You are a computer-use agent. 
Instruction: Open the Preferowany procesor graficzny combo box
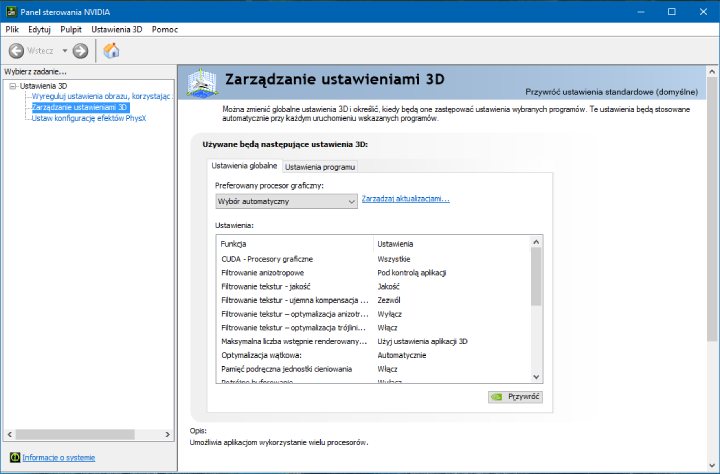286,201
